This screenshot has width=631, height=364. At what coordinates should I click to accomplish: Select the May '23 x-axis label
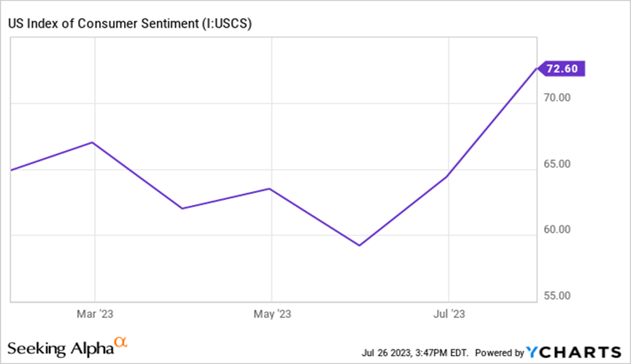pos(271,314)
